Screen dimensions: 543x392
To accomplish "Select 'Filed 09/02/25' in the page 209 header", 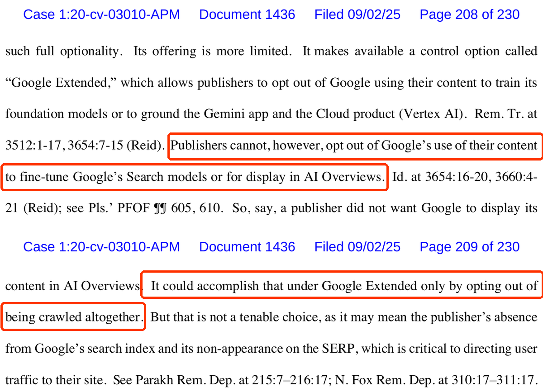I will click(357, 247).
